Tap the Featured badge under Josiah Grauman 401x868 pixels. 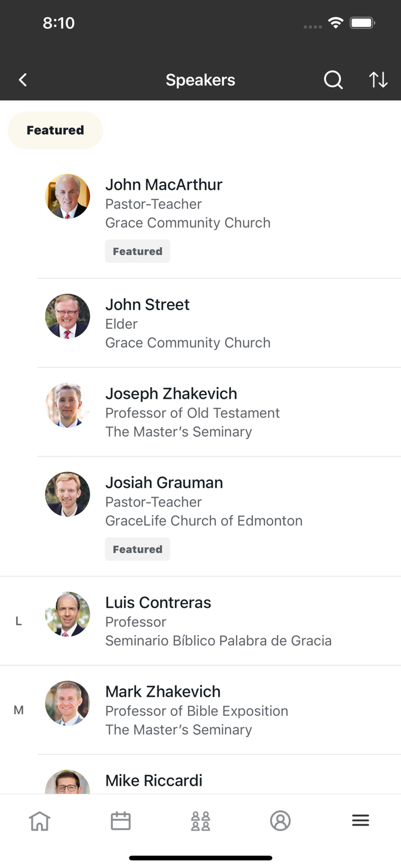coord(137,549)
